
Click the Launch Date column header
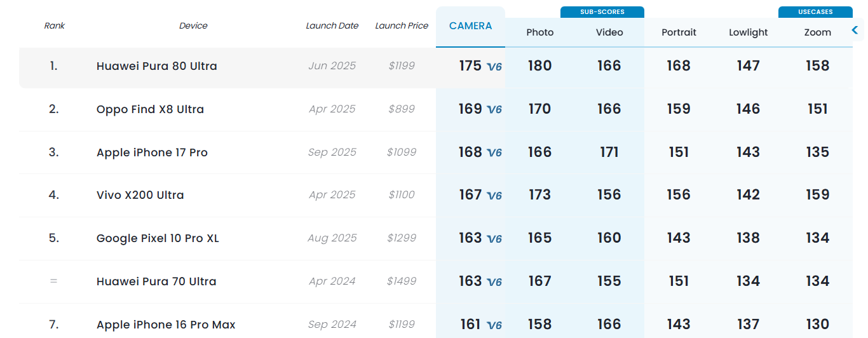[x=332, y=26]
